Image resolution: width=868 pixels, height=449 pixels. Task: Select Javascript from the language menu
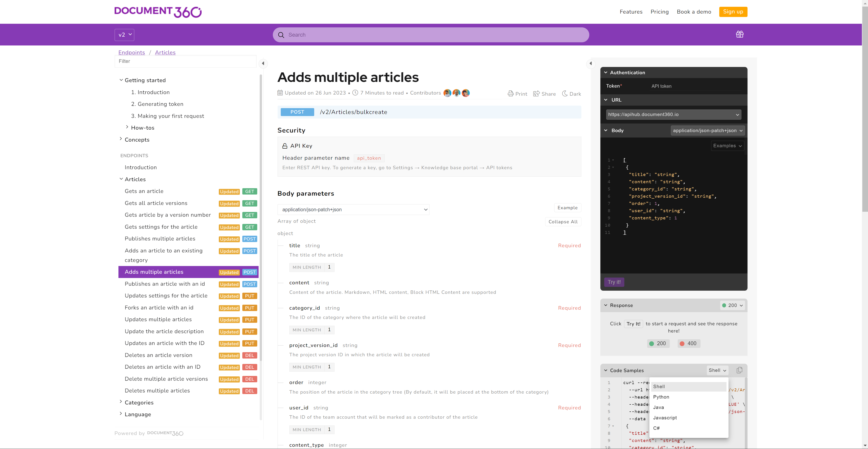[x=688, y=418]
